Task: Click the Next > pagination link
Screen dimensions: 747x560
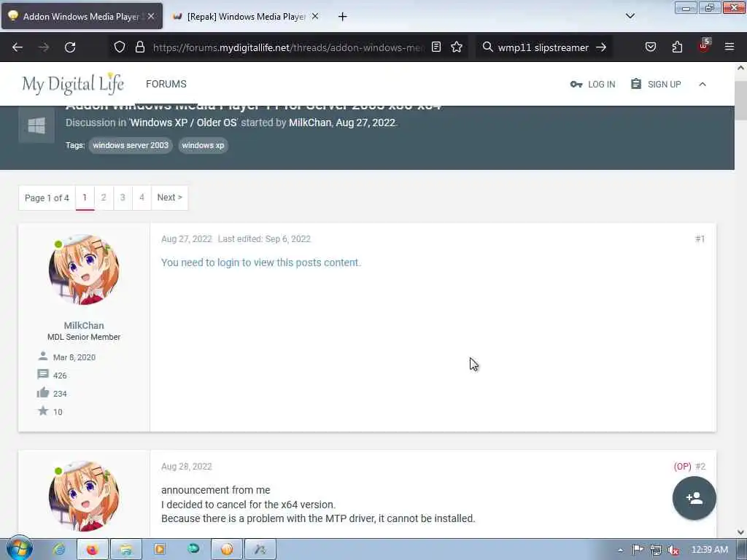Action: 169,198
